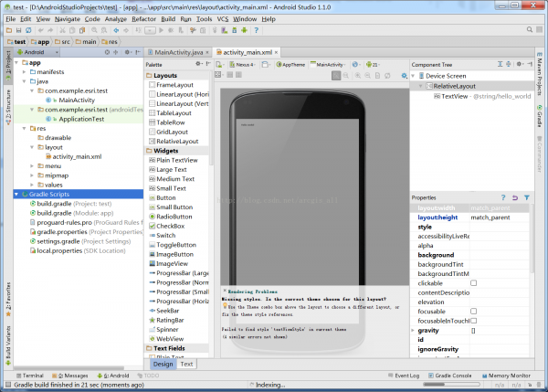Collapse the Gradle Scripts node
548x392 pixels.
pyautogui.click(x=16, y=194)
